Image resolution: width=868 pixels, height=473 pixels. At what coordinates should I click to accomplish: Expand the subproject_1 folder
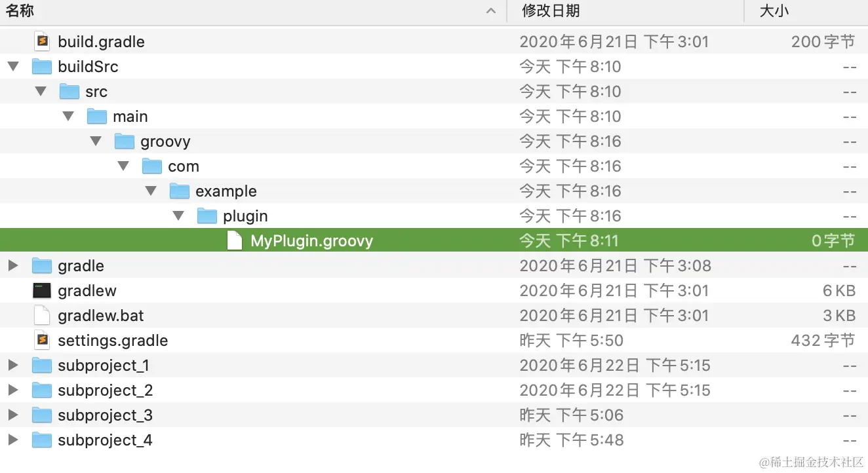pyautogui.click(x=13, y=365)
